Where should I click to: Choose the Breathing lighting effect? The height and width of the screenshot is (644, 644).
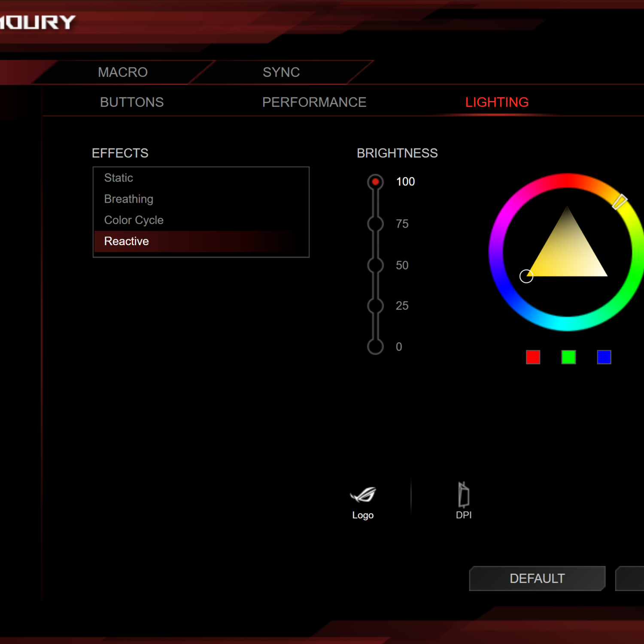coord(129,199)
